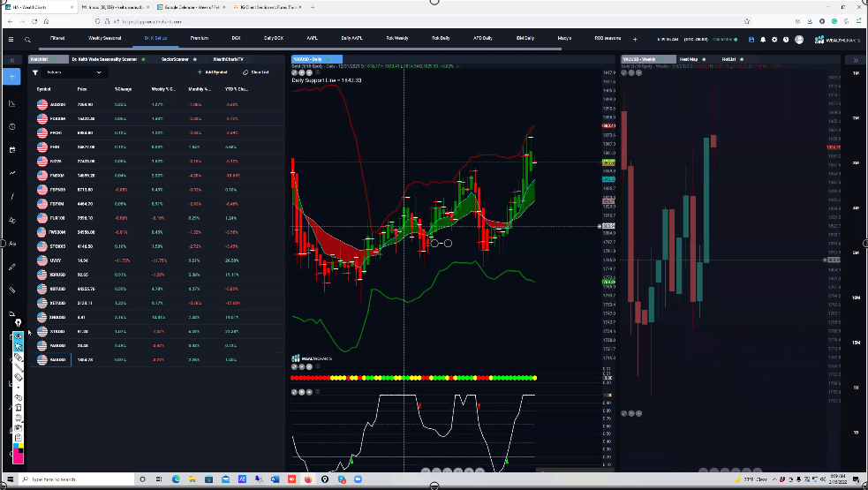Pick the cyan color swatch in annotation toolbar
Image resolution: width=868 pixels, height=490 pixels.
[16, 446]
